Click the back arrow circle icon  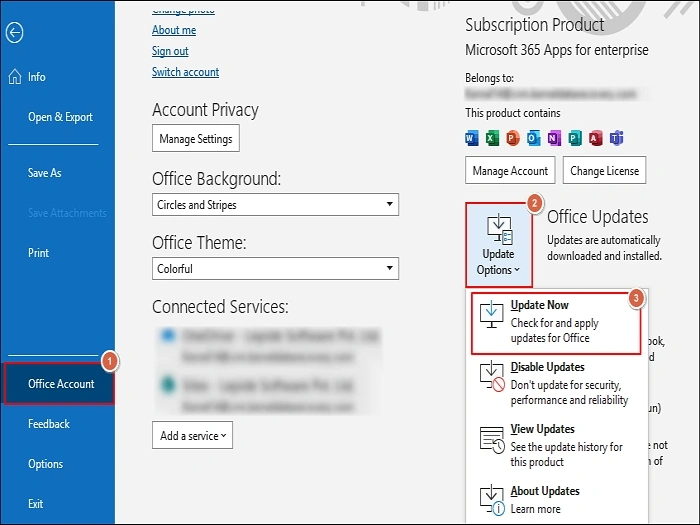click(x=14, y=33)
